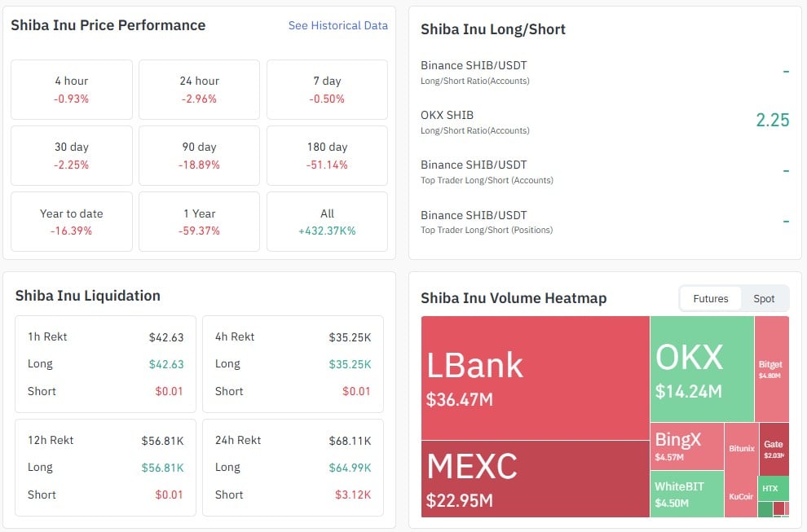Click the 7 day performance tile
The image size is (807, 532).
[x=326, y=89]
